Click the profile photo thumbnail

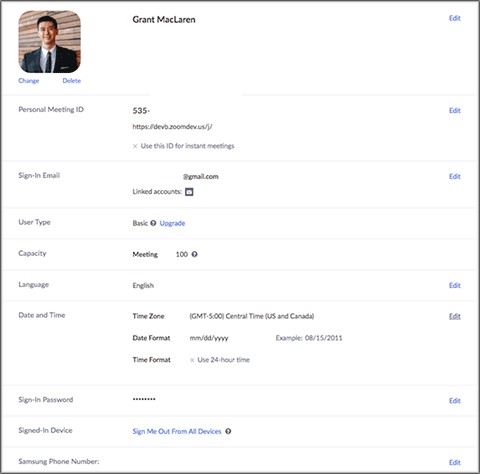(50, 42)
